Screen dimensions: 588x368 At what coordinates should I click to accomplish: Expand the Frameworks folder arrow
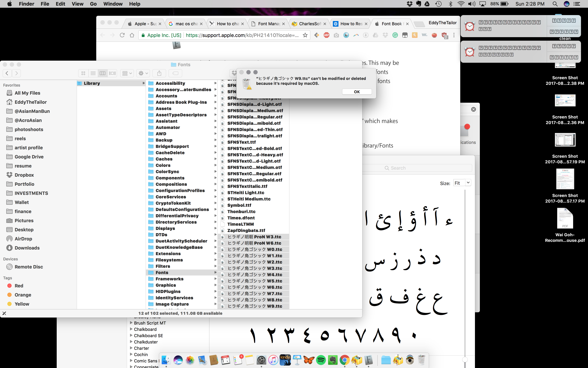click(x=215, y=279)
